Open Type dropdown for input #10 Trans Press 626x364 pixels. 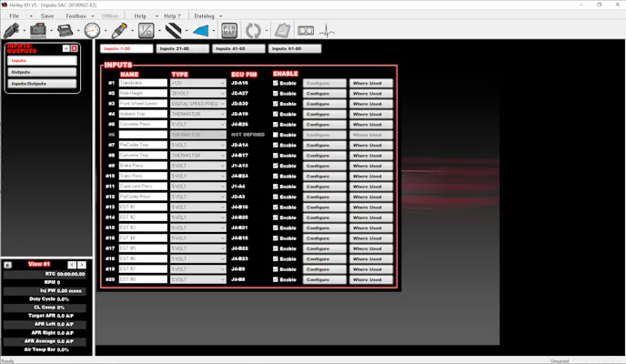coord(197,176)
